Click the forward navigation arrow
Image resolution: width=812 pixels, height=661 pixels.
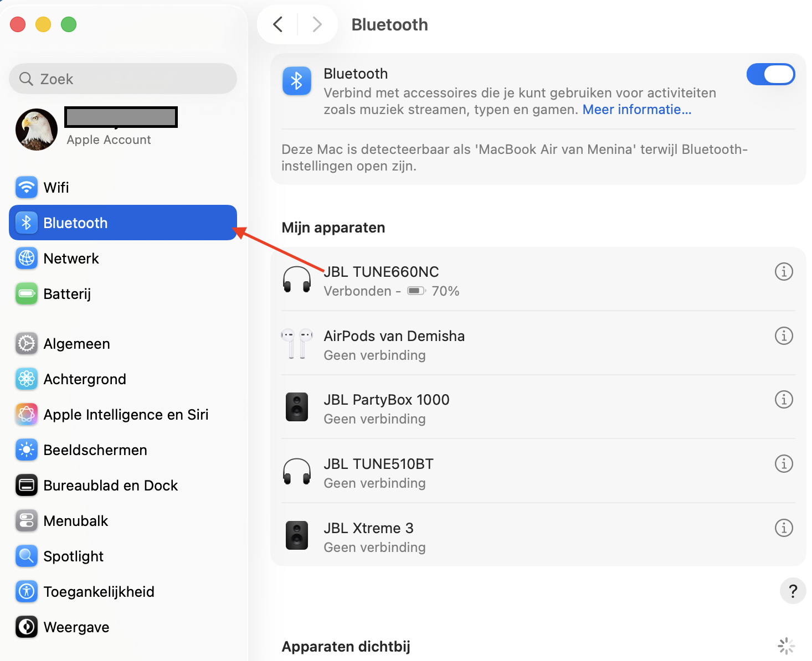click(316, 24)
